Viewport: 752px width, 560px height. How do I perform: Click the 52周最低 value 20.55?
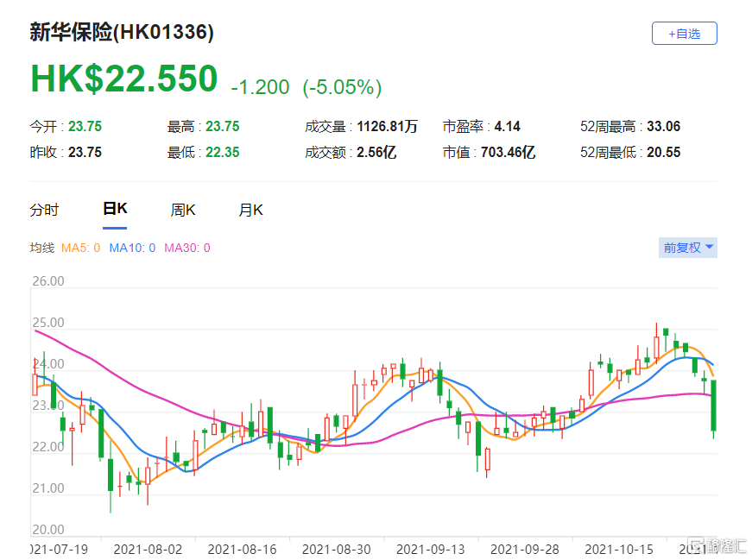[664, 153]
